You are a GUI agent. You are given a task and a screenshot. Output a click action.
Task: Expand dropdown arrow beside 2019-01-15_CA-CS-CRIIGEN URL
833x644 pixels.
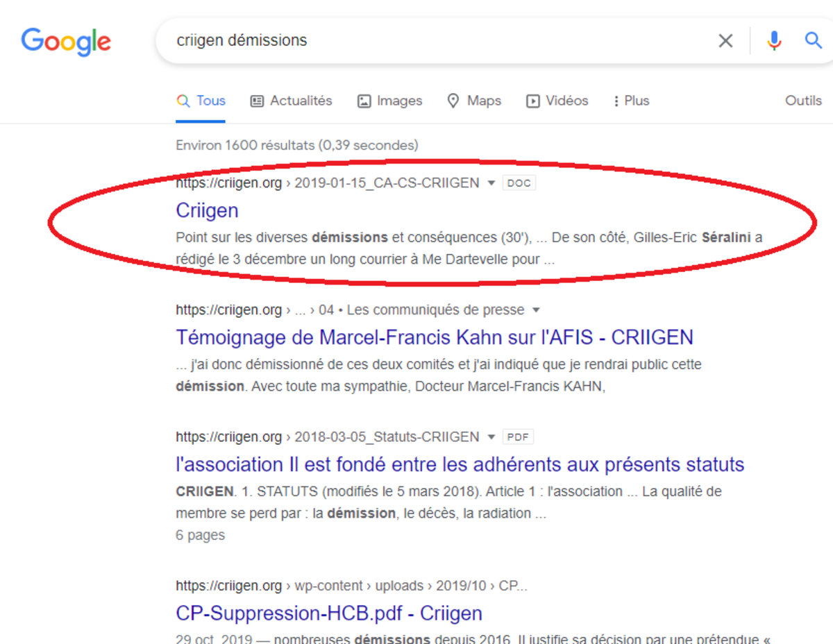(491, 183)
